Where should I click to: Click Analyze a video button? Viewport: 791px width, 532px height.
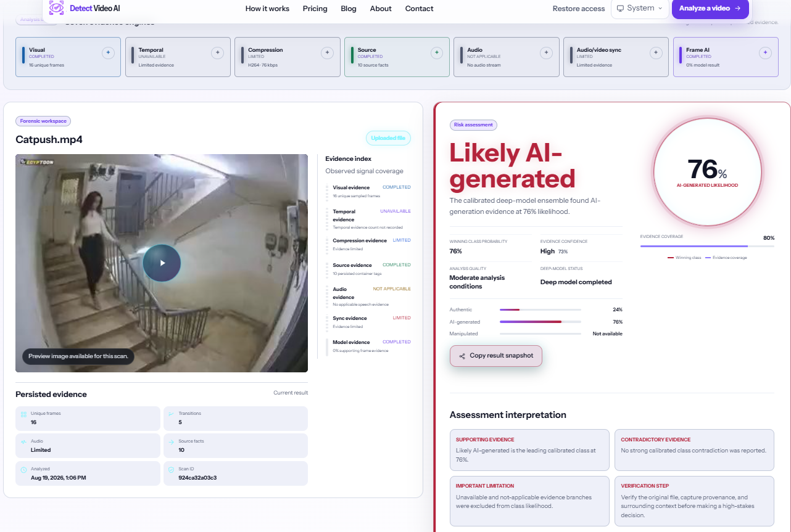[710, 9]
